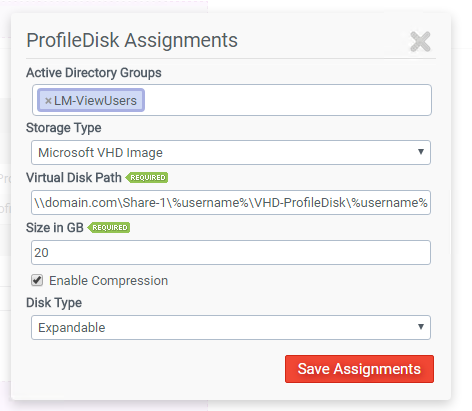472x411 pixels.
Task: Click the Active Directory Groups label
Action: (x=94, y=73)
